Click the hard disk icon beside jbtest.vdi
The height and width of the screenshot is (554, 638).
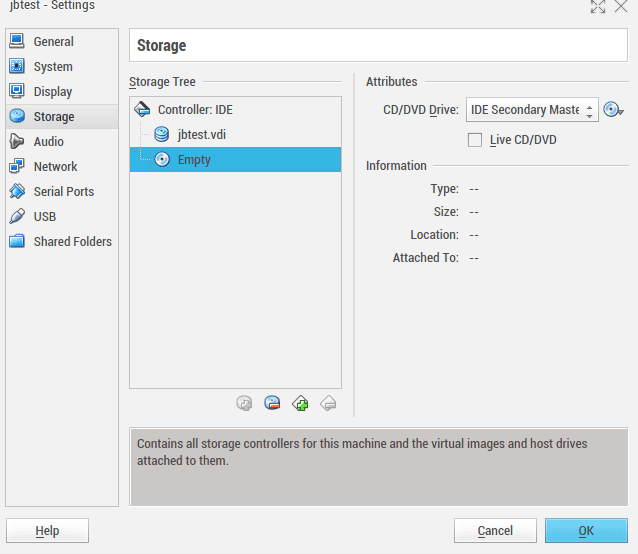pyautogui.click(x=162, y=134)
